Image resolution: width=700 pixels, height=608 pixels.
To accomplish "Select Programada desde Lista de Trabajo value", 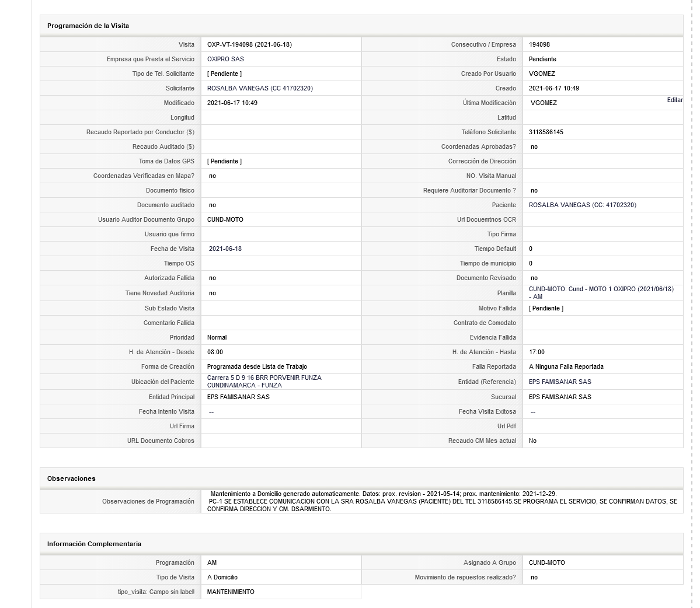I will click(257, 366).
